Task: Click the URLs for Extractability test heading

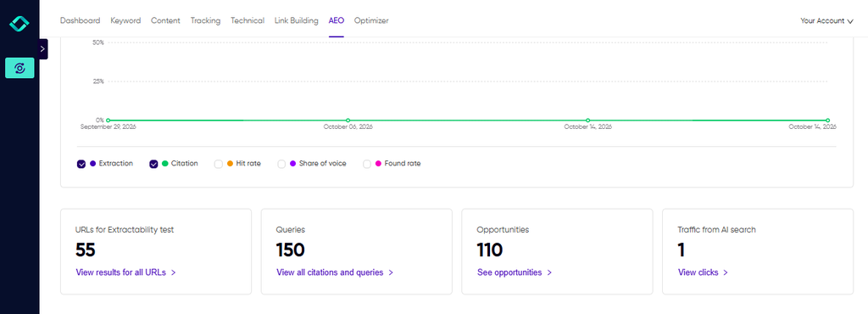Action: (x=125, y=229)
